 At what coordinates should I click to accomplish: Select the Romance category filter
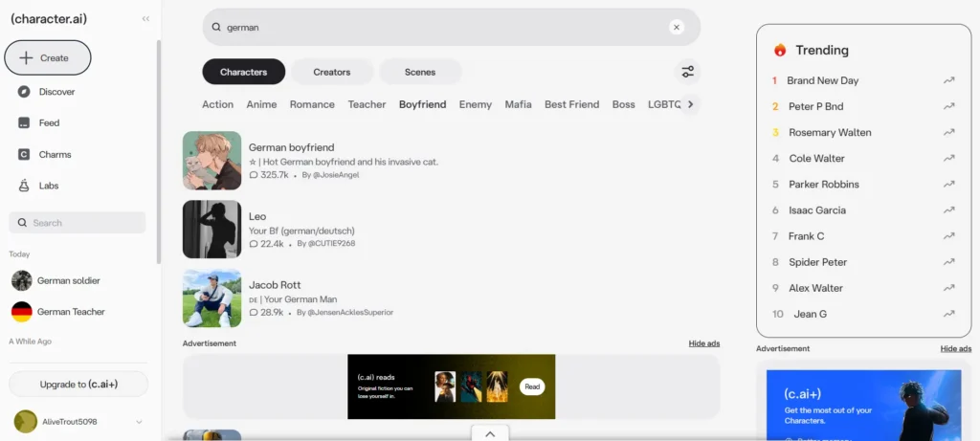[312, 104]
